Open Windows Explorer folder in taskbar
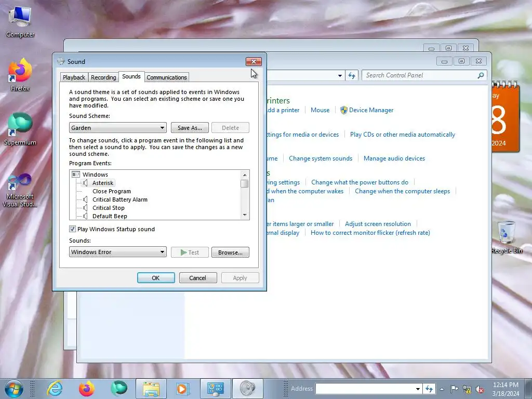Screen dimensions: 532x399 (151, 389)
